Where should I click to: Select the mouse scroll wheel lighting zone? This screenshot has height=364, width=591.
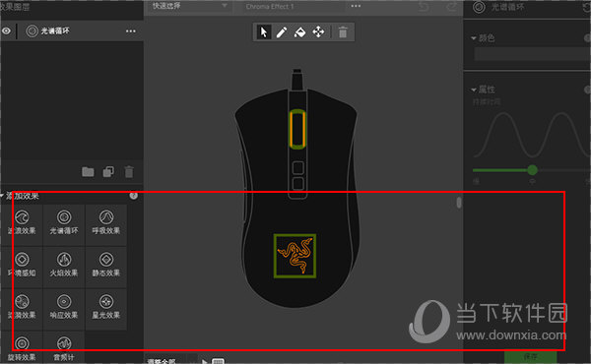(297, 129)
